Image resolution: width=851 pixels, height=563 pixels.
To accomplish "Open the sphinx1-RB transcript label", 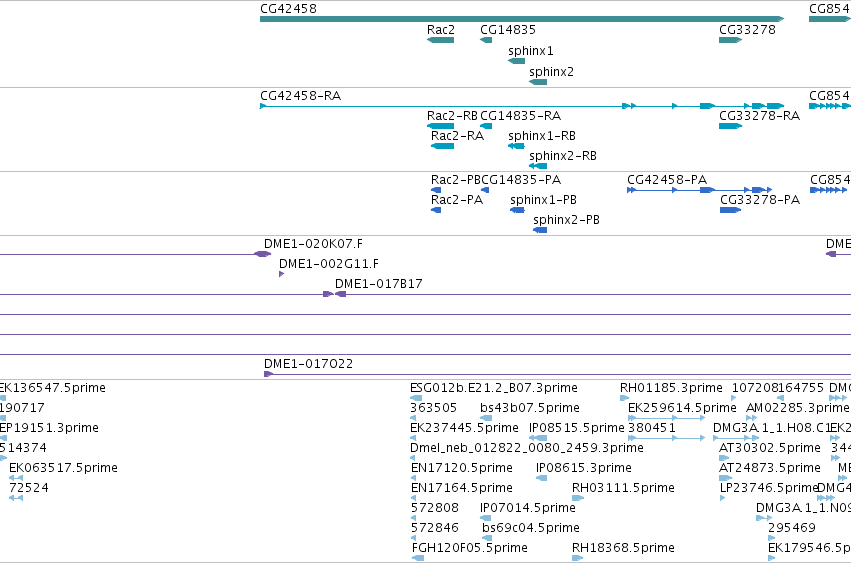I will click(542, 136).
